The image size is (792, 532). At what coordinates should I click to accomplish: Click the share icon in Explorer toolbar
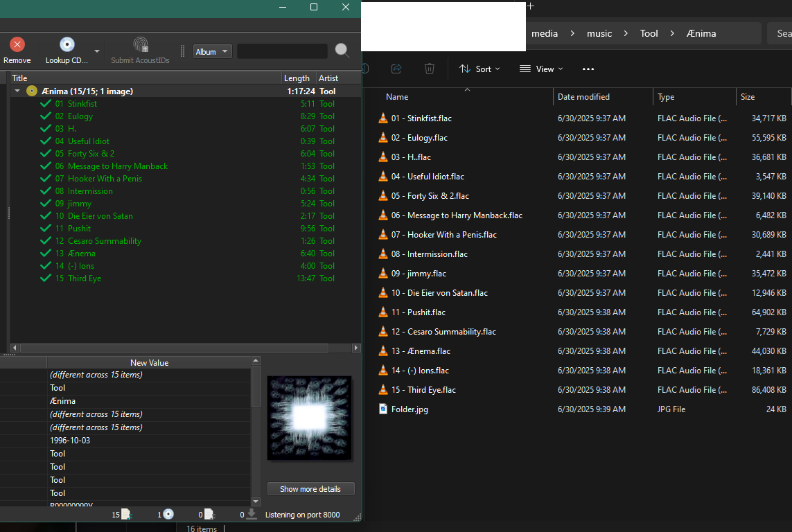click(396, 69)
